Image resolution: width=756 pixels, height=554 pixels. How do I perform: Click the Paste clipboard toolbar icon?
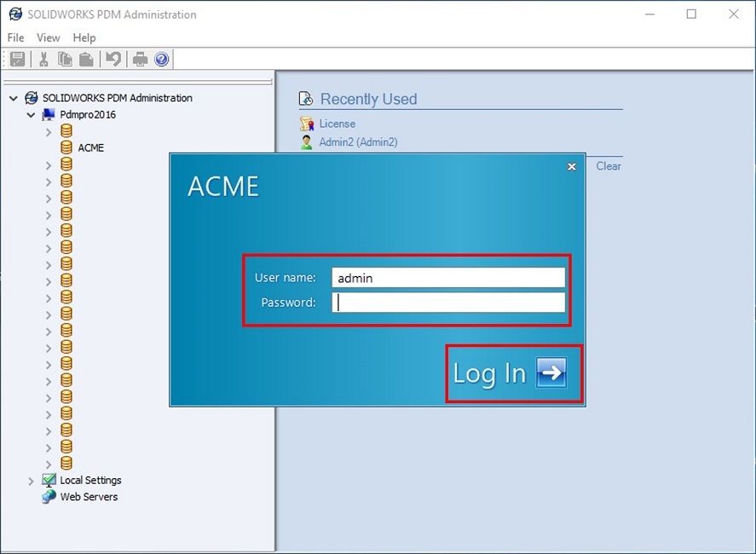[86, 59]
